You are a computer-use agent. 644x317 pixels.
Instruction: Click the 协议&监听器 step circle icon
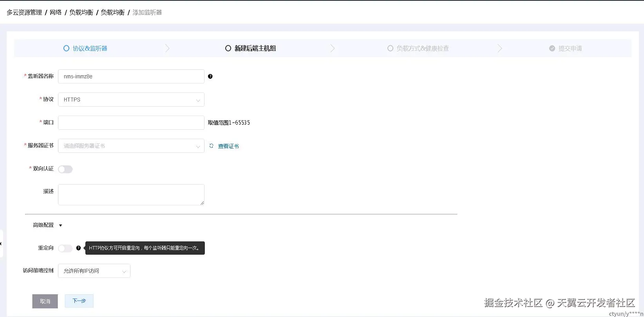(x=66, y=48)
